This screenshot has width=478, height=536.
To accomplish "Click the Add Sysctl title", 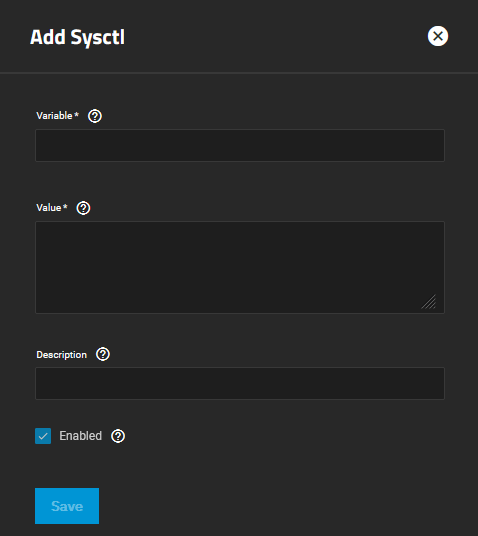I will tap(78, 37).
